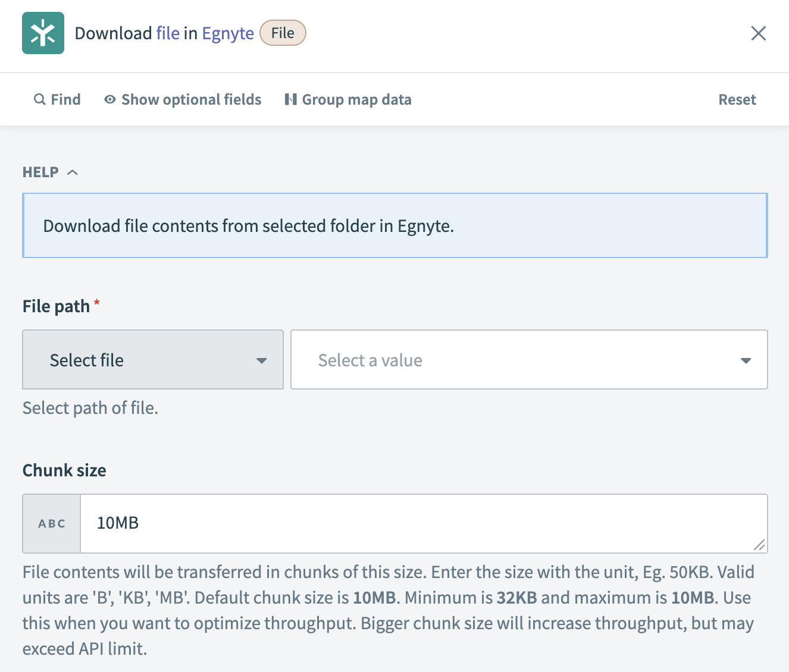Click the Find magnifier icon
This screenshot has height=672, width=789.
click(x=39, y=99)
